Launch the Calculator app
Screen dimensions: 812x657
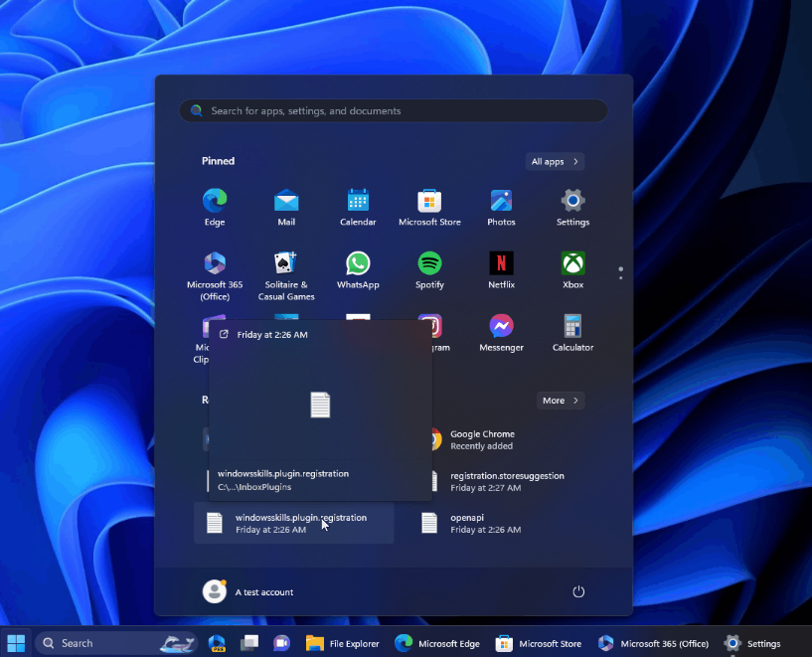572,332
